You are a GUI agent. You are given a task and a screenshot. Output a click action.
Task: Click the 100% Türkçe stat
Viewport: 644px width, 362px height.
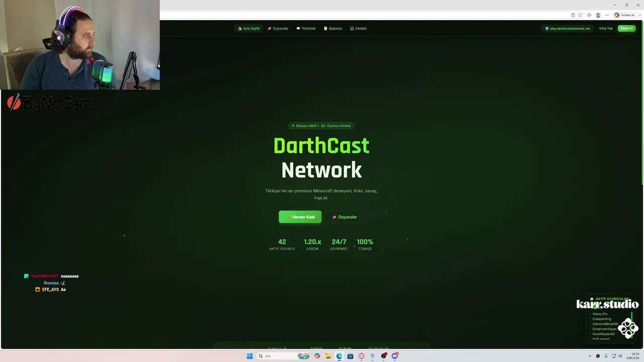coord(365,245)
